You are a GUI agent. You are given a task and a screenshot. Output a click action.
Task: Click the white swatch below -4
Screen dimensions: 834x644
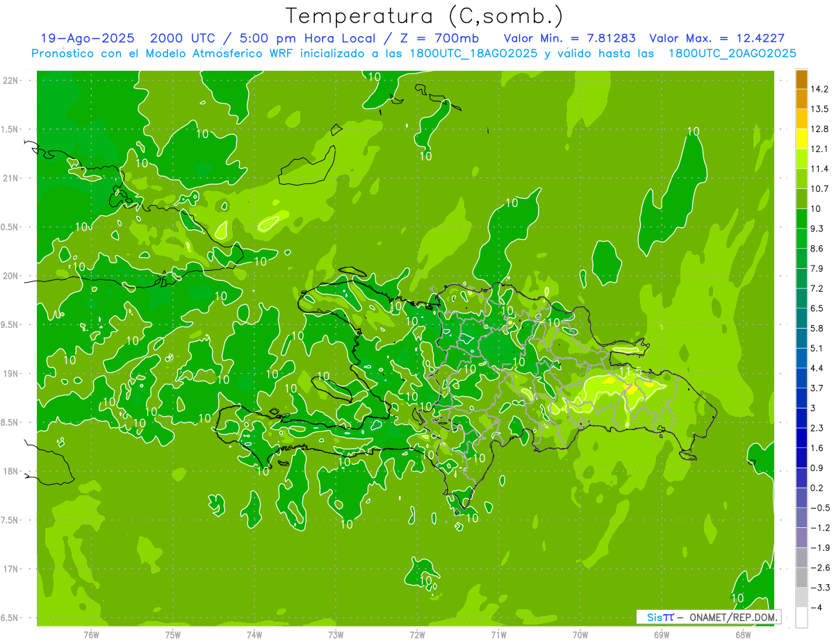pos(801,618)
